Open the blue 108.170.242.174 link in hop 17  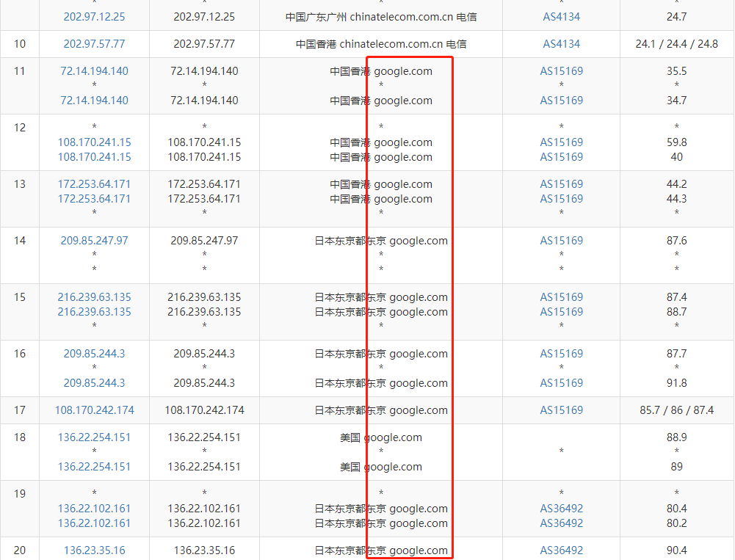tap(94, 410)
